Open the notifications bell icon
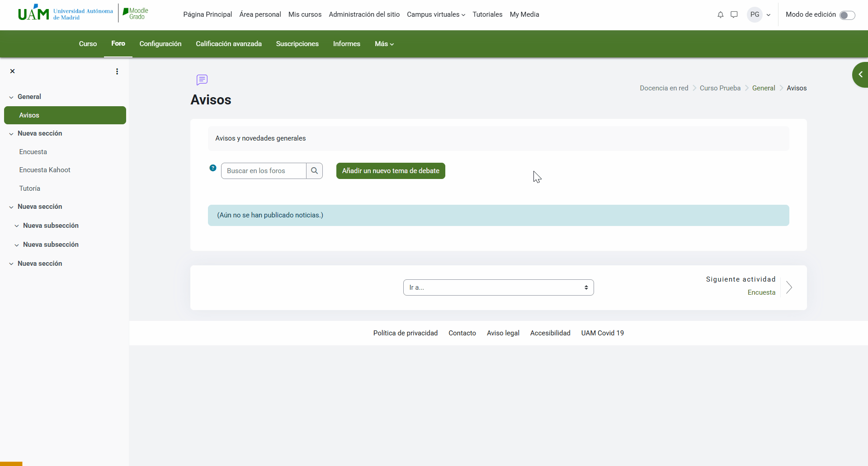868x466 pixels. pyautogui.click(x=721, y=15)
